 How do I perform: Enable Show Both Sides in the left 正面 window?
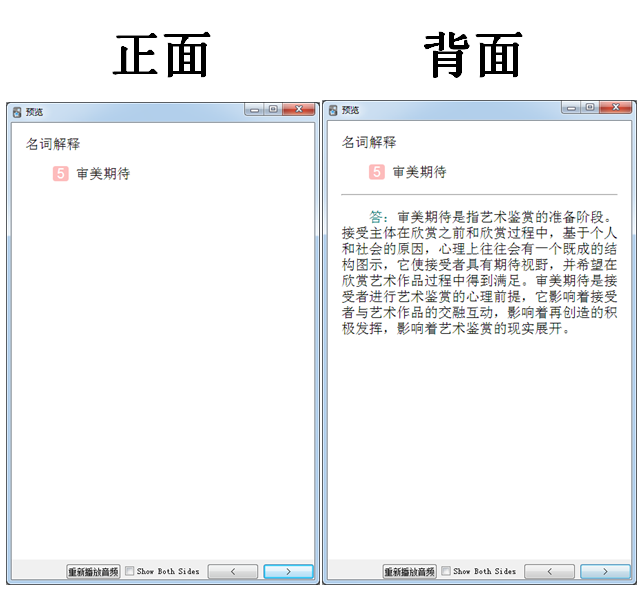point(129,571)
